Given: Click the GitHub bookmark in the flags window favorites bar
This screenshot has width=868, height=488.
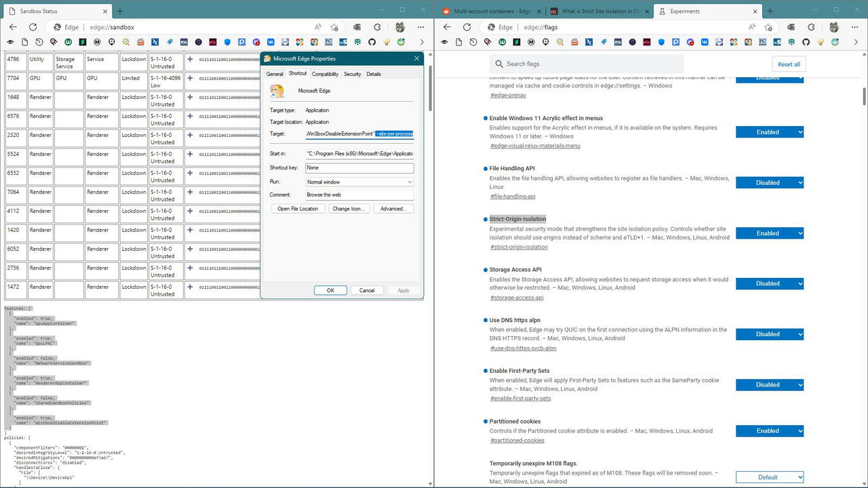Looking at the screenshot, I should click(806, 42).
